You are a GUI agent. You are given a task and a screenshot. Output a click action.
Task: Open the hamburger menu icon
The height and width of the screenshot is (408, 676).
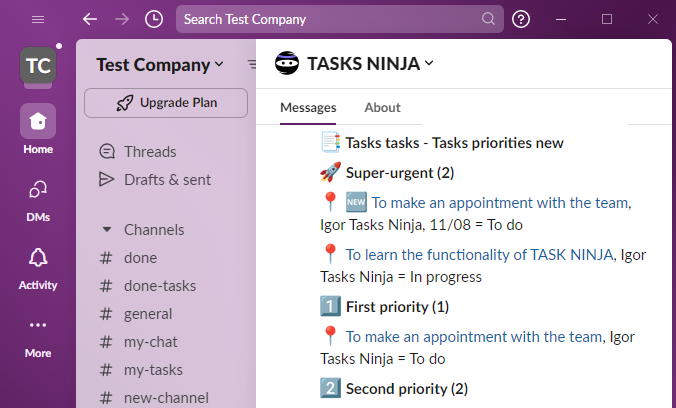(38, 19)
